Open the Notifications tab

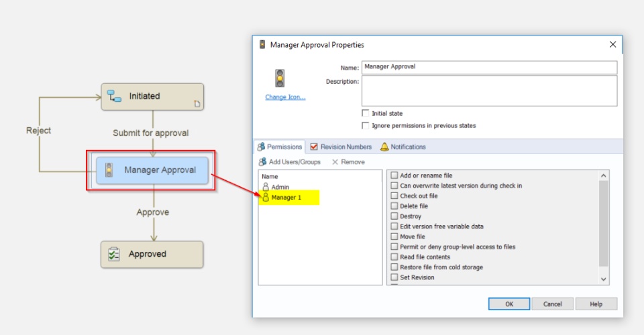click(x=403, y=147)
